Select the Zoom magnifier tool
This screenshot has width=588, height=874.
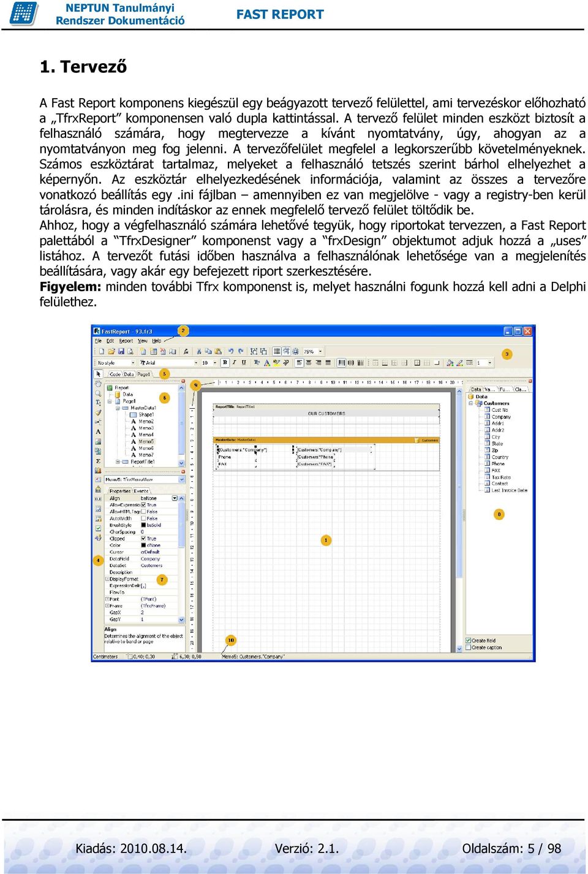click(98, 393)
